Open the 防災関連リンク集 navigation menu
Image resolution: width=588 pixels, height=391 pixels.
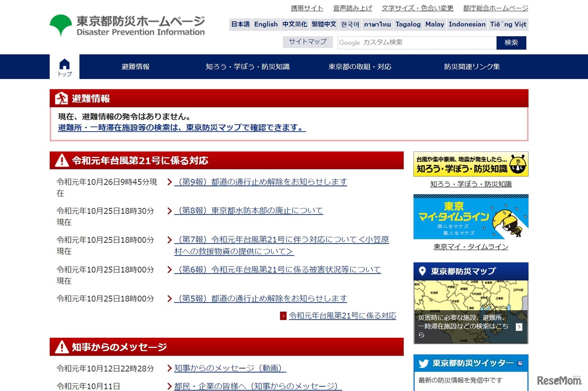coord(472,67)
